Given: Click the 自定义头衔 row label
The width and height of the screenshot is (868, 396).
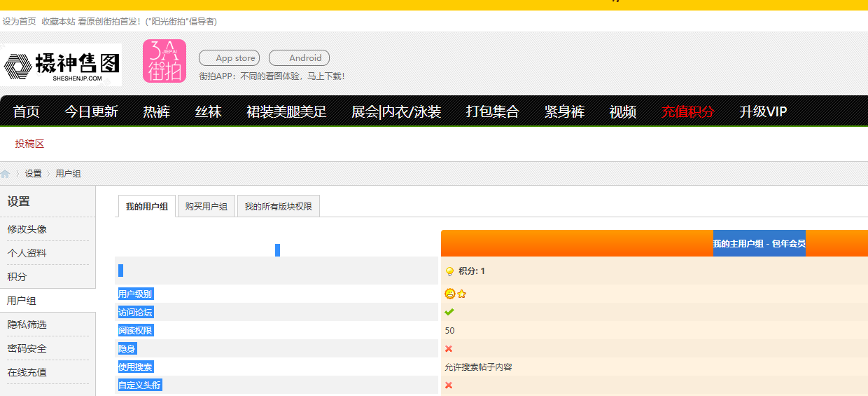Looking at the screenshot, I should pyautogui.click(x=140, y=385).
